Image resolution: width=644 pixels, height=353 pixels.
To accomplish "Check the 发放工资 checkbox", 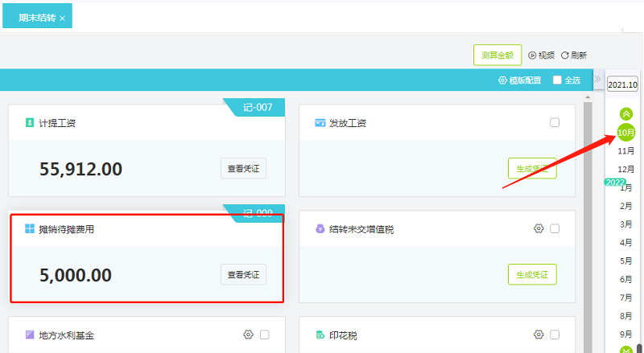I will point(555,122).
